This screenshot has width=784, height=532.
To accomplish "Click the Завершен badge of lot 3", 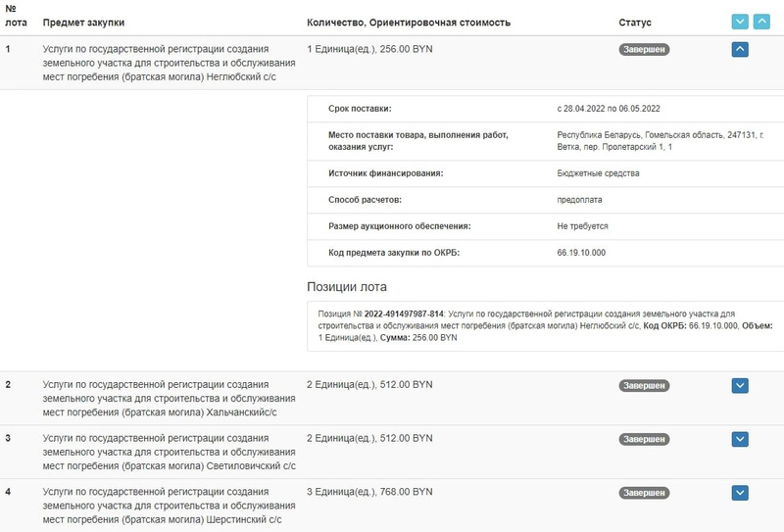I will 644,439.
